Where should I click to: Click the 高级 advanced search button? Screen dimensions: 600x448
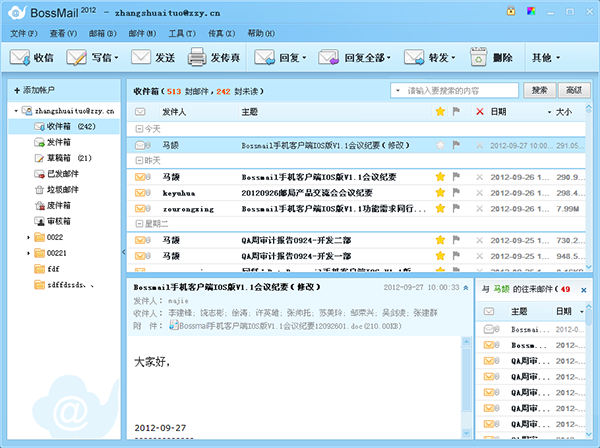tap(574, 90)
